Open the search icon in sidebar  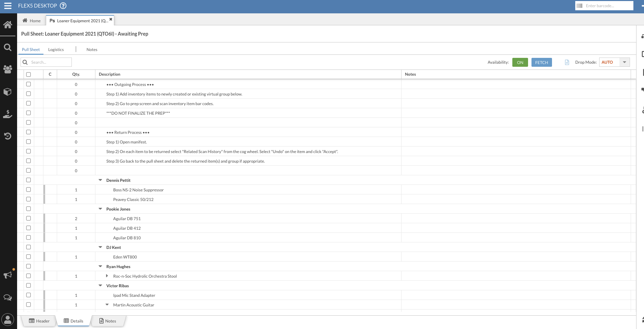coord(8,47)
